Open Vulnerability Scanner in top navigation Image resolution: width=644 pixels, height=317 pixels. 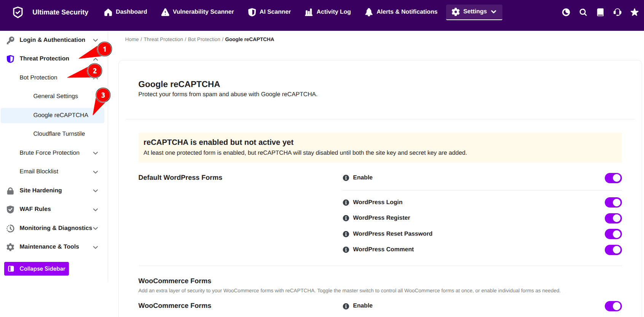point(198,12)
